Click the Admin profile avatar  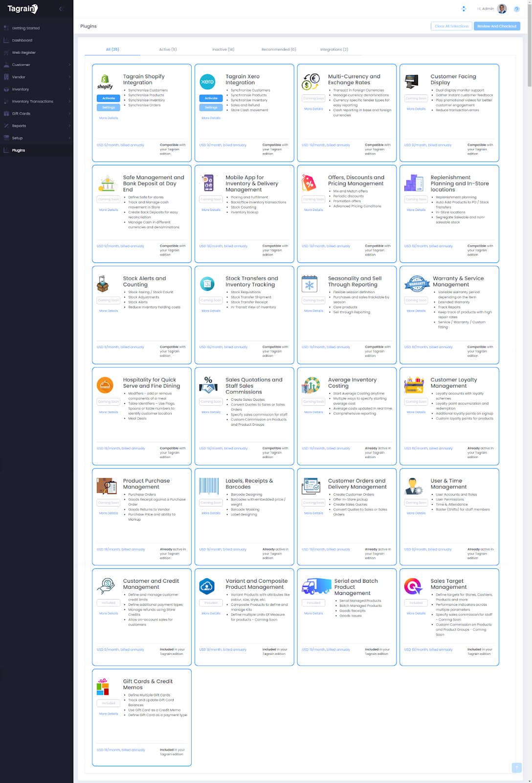502,9
